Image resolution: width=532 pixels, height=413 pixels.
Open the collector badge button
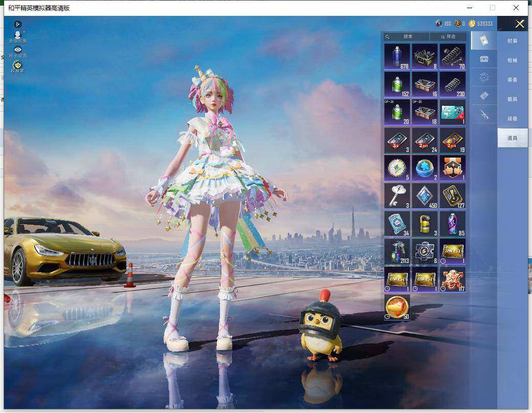(x=17, y=67)
